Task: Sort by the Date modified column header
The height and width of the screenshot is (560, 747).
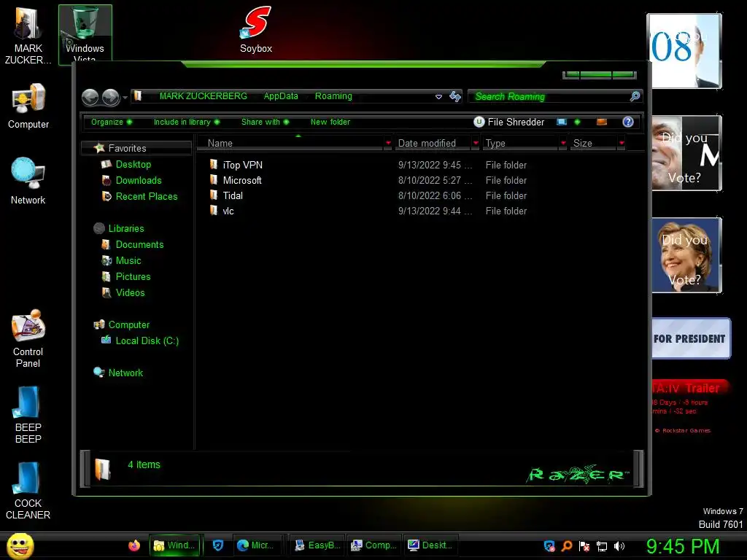Action: (x=433, y=143)
